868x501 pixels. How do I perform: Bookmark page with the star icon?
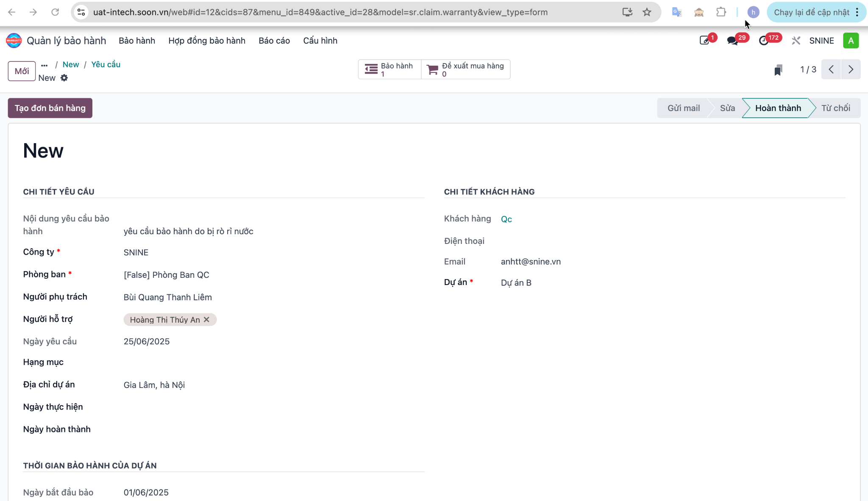[x=647, y=12]
